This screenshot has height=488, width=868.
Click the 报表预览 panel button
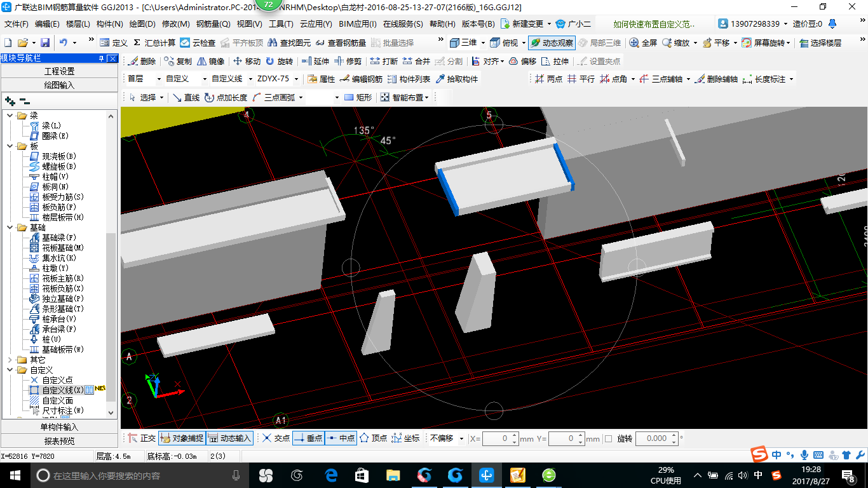(x=59, y=441)
